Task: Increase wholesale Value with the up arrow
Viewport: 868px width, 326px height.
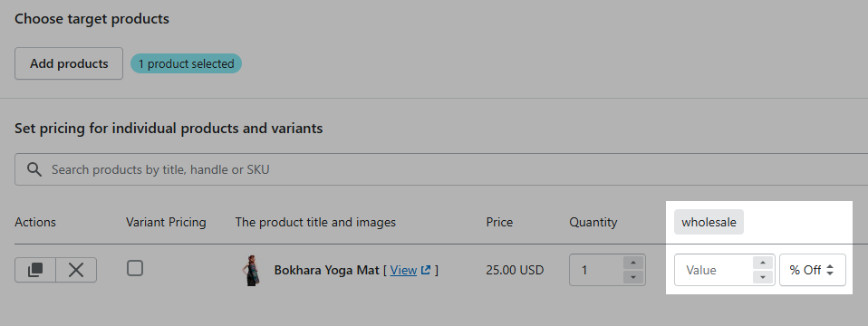Action: [763, 263]
